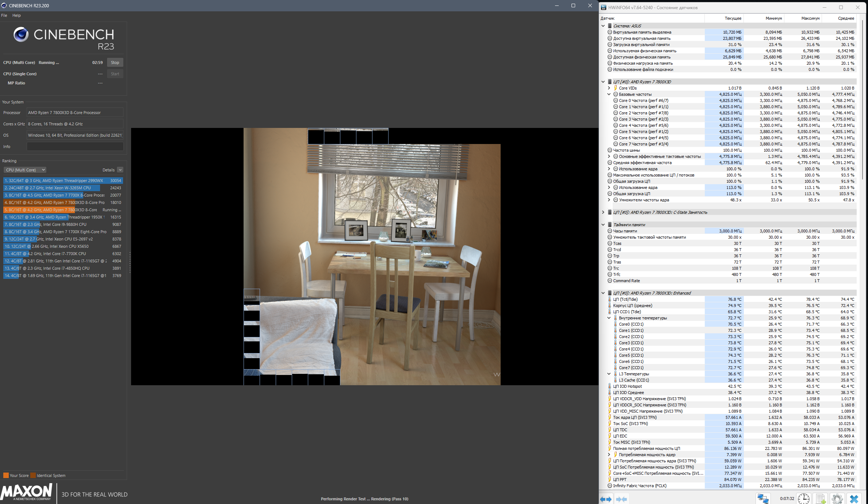Click the clock reset timer icon
Viewport: 868px width, 504px height.
point(803,499)
